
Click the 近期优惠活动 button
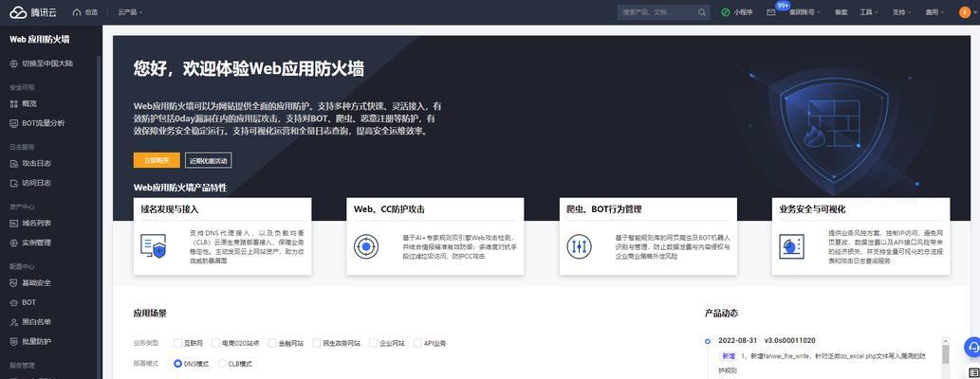click(208, 160)
